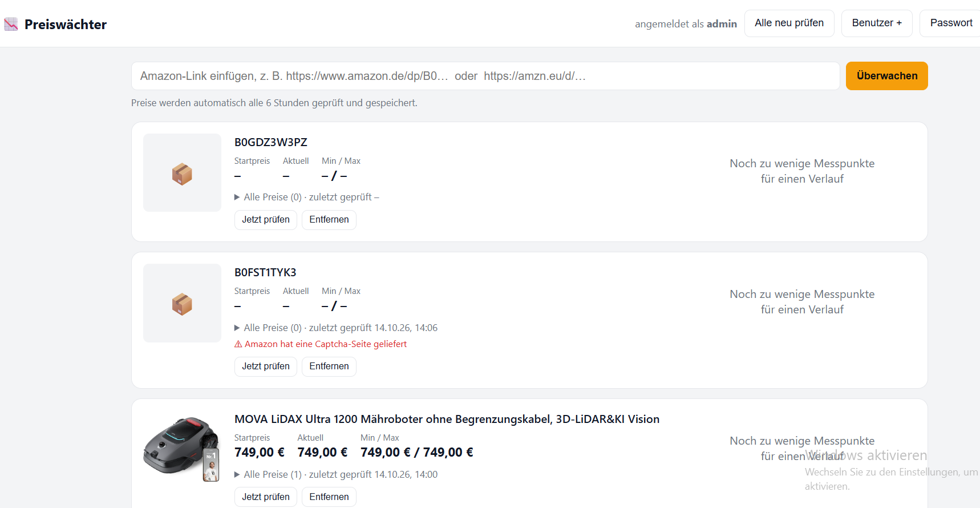The height and width of the screenshot is (508, 980).
Task: Click Jetzt prüfen for B0FST1TYK3
Action: (x=266, y=366)
